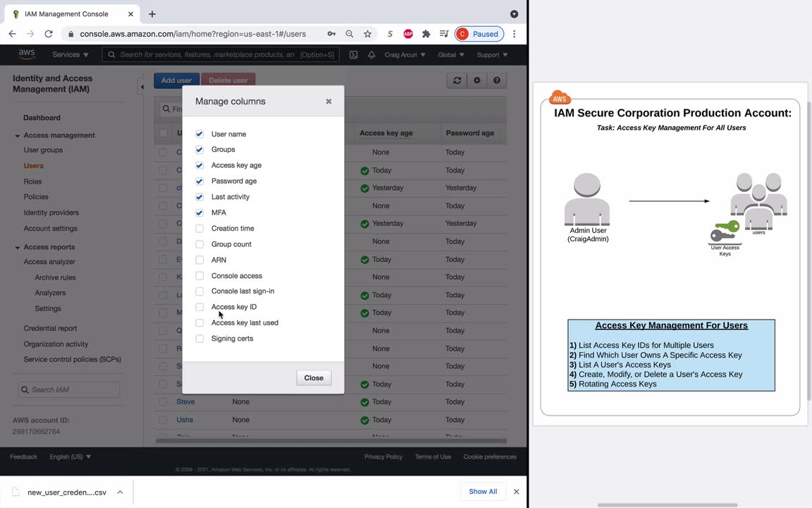Uncheck the MFA column checkbox
This screenshot has width=812, height=508.
199,212
